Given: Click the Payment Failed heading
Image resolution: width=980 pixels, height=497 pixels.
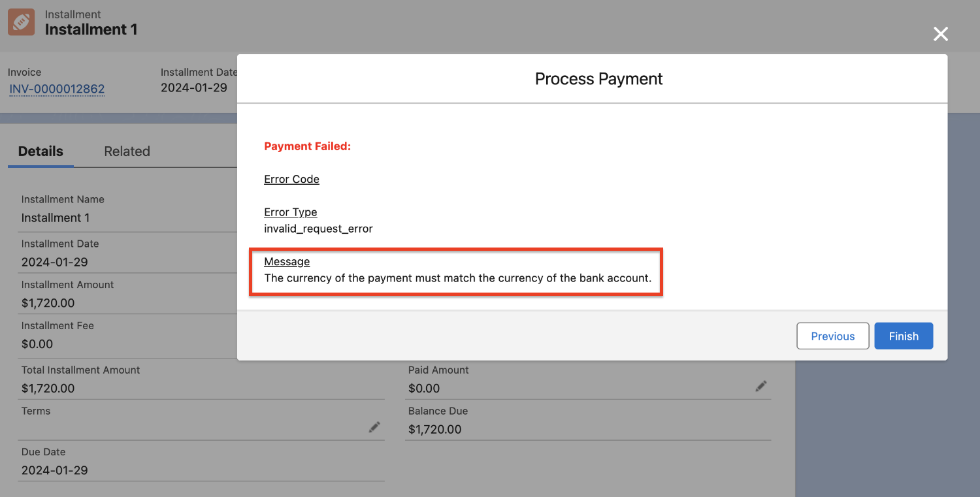Looking at the screenshot, I should [307, 146].
